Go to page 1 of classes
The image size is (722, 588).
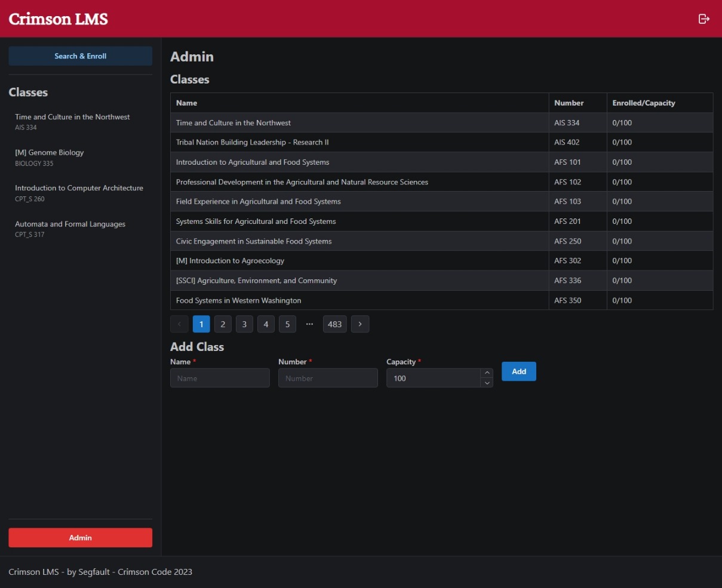(x=201, y=324)
